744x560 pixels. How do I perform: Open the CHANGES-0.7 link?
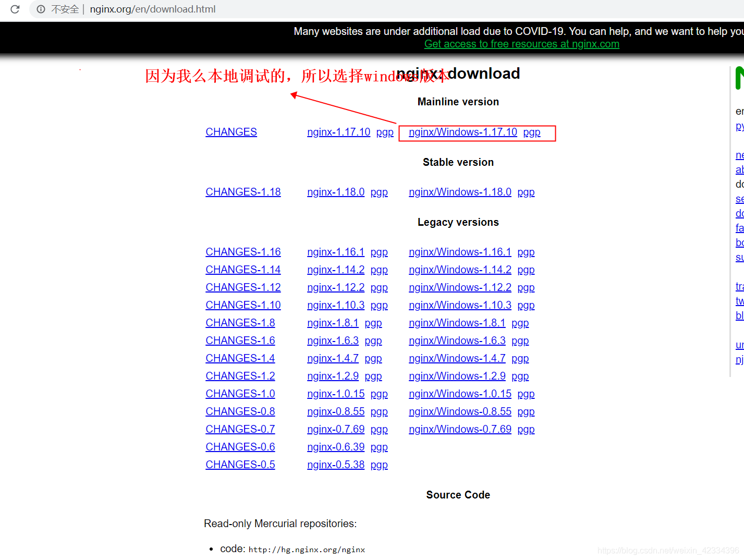(x=240, y=429)
